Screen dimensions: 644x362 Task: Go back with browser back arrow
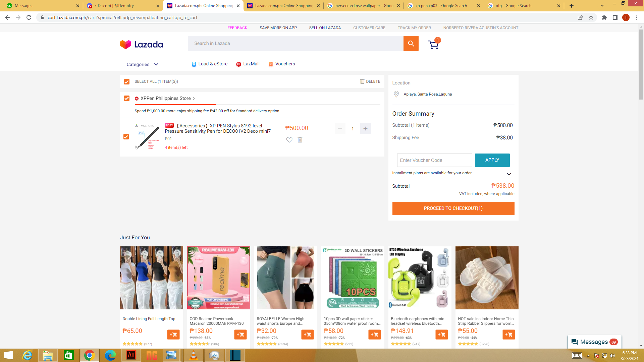pos(7,17)
